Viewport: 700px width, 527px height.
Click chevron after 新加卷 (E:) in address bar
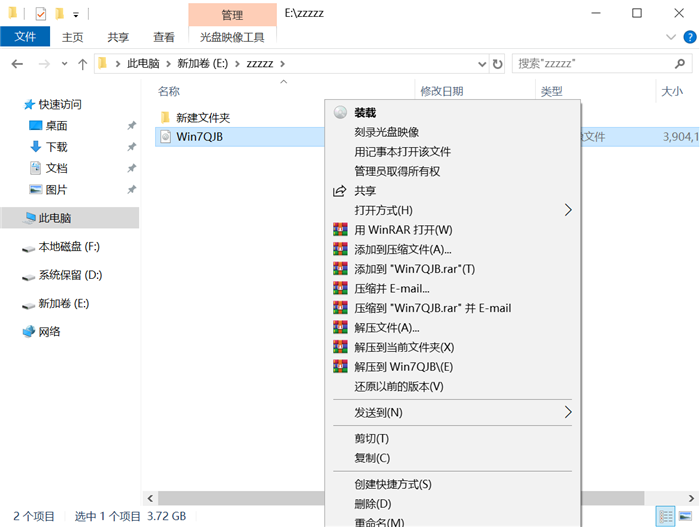point(237,64)
